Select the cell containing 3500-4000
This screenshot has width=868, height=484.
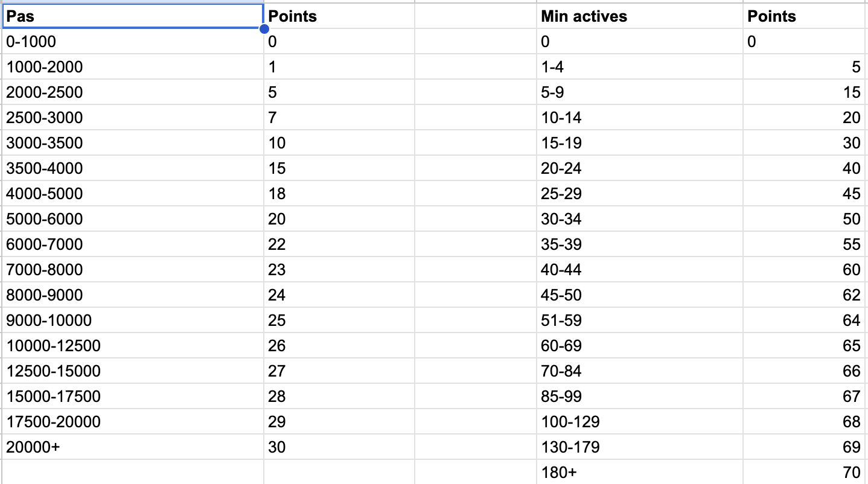pyautogui.click(x=133, y=168)
